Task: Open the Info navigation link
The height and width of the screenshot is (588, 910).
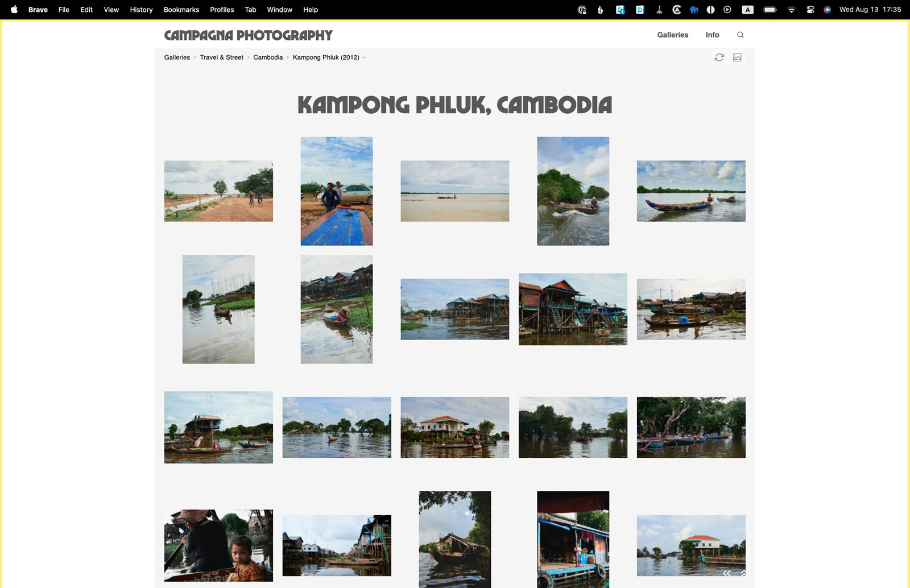Action: [713, 35]
